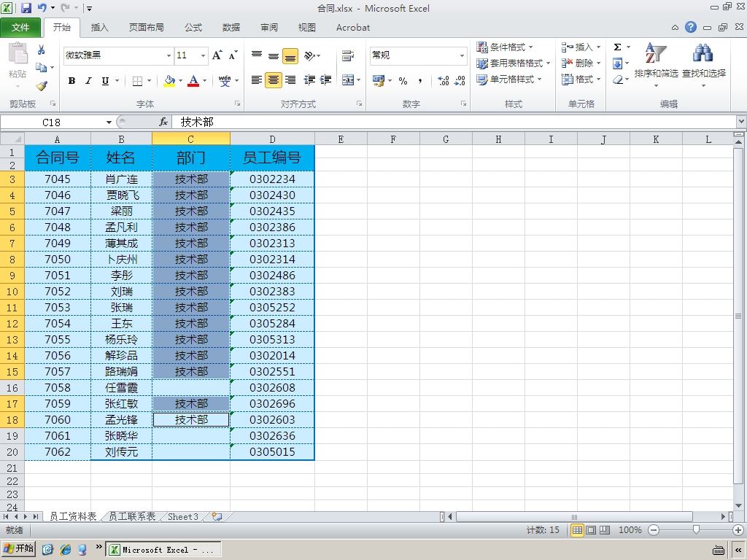Click the zoom slider handle

[696, 530]
